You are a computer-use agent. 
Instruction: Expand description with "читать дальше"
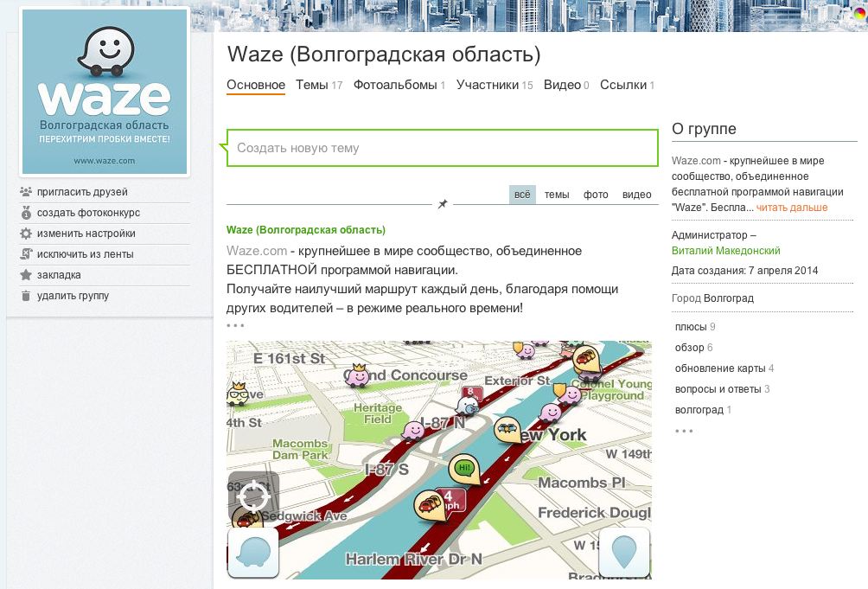(x=792, y=208)
